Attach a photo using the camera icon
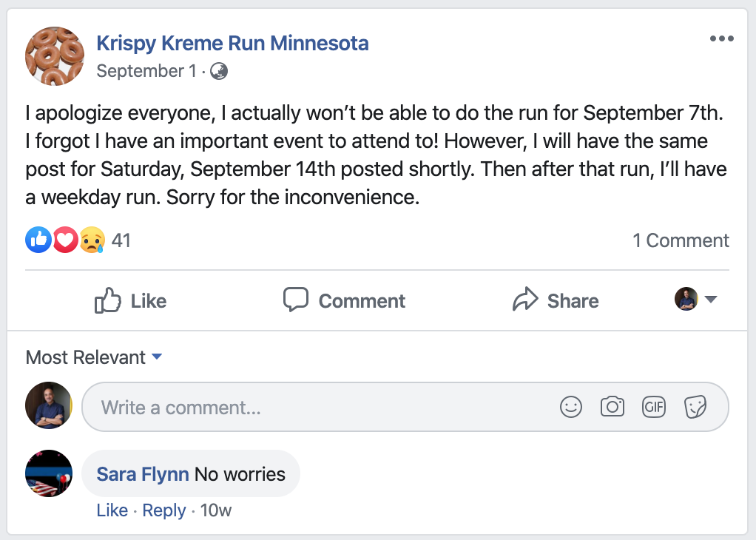 [612, 407]
